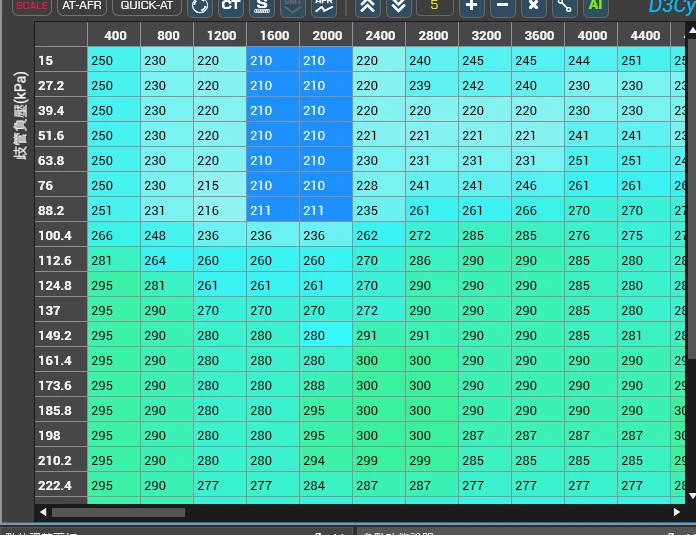Viewport: 696px width, 535px height.
Task: Select cell 244 at 15 kPa, 4000 RPM
Action: (591, 60)
